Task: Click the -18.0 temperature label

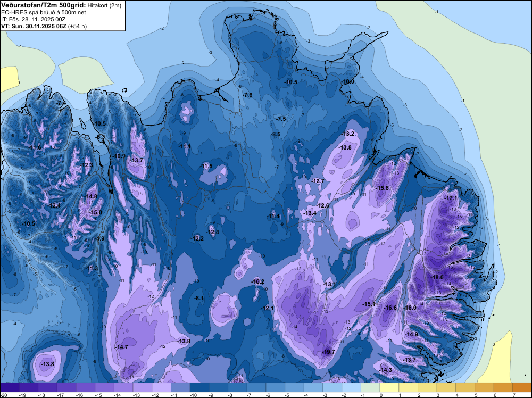Action: 437,277
